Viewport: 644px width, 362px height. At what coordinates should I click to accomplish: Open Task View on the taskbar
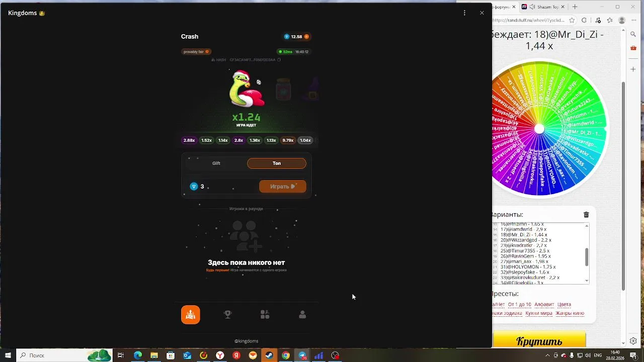121,355
